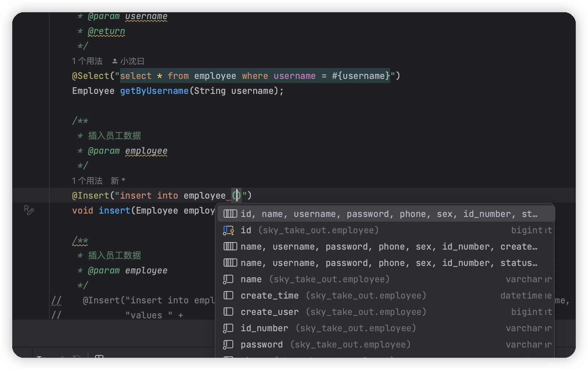The width and height of the screenshot is (588, 370).
Task: Open the '1 个用法' usages hint above @Insert
Action: pos(87,181)
